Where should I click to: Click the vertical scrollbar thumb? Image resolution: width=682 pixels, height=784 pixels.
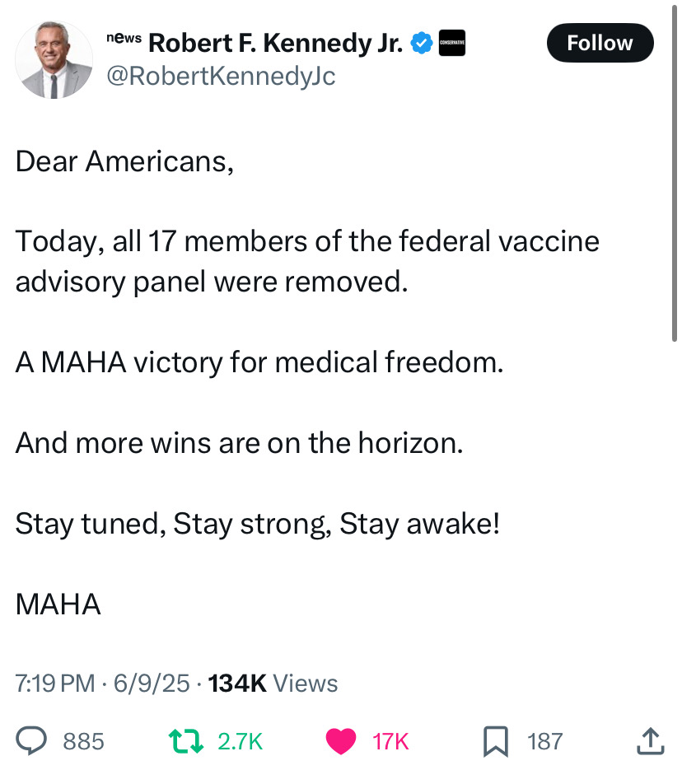674,174
